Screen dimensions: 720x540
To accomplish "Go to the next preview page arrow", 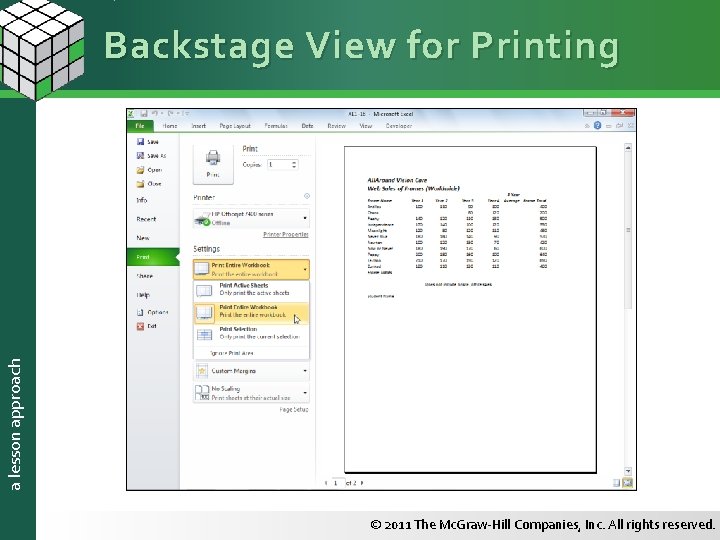I will click(362, 483).
